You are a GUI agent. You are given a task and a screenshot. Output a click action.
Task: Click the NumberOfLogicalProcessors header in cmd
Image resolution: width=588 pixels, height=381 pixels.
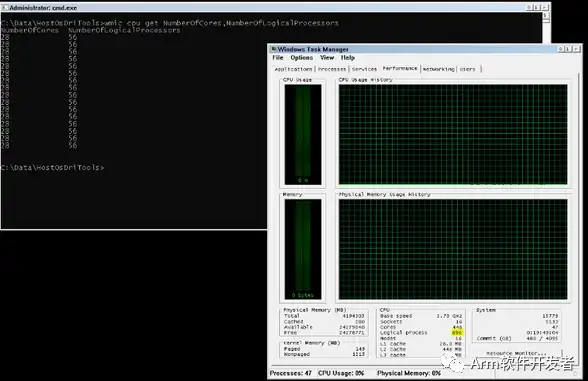(124, 30)
